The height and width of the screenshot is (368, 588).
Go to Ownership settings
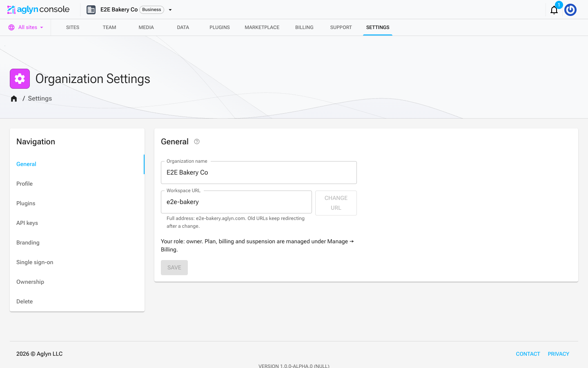point(77,282)
